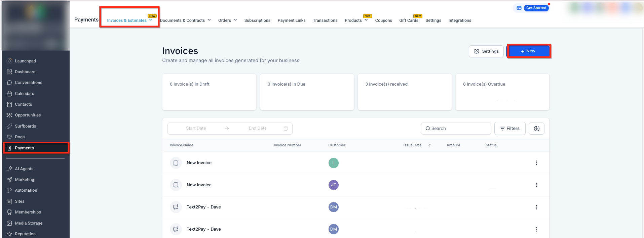644x238 pixels.
Task: Select the 0 Invoice(s) in Due card
Action: [x=307, y=92]
